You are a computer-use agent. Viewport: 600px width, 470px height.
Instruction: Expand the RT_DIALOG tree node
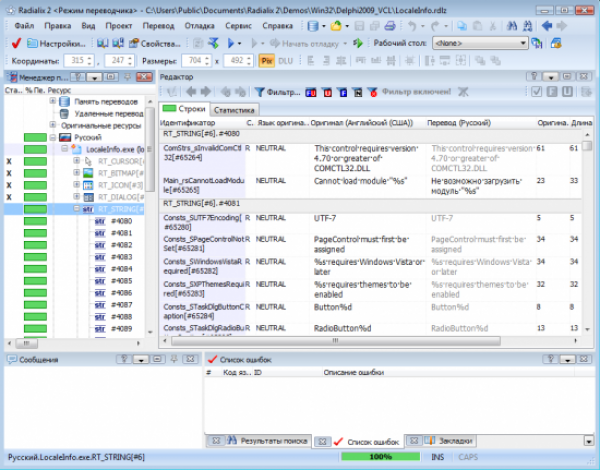77,197
